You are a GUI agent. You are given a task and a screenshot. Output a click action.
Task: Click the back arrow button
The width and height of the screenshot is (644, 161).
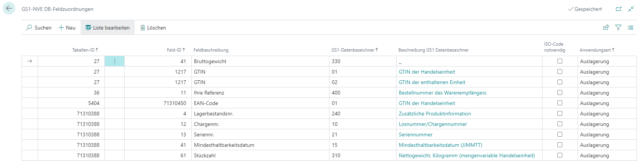(9, 9)
